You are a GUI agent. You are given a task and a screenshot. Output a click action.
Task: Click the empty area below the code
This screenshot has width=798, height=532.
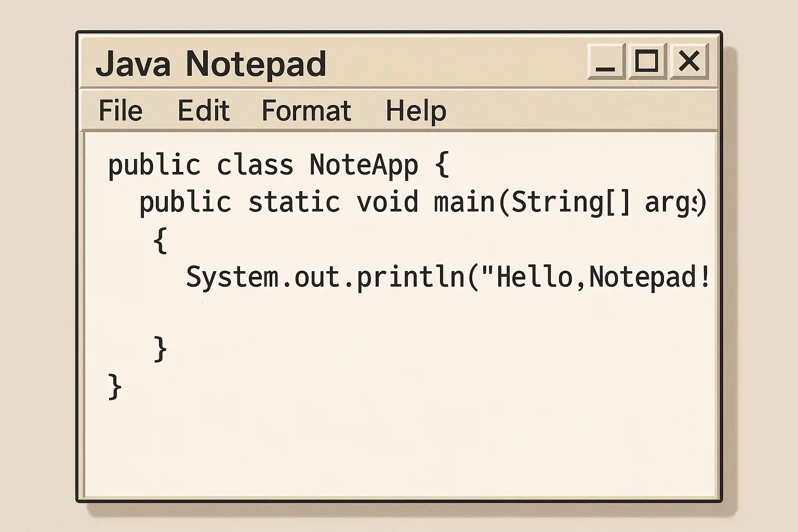(400, 447)
